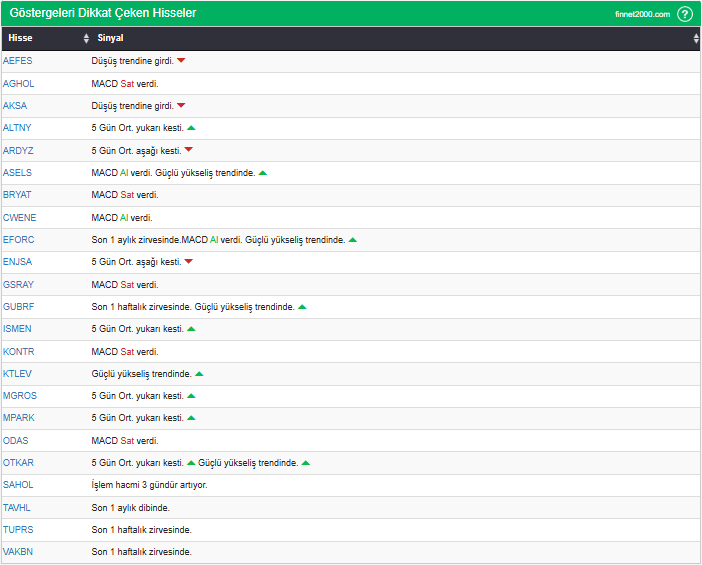Select the BRYAT ticker

17,195
